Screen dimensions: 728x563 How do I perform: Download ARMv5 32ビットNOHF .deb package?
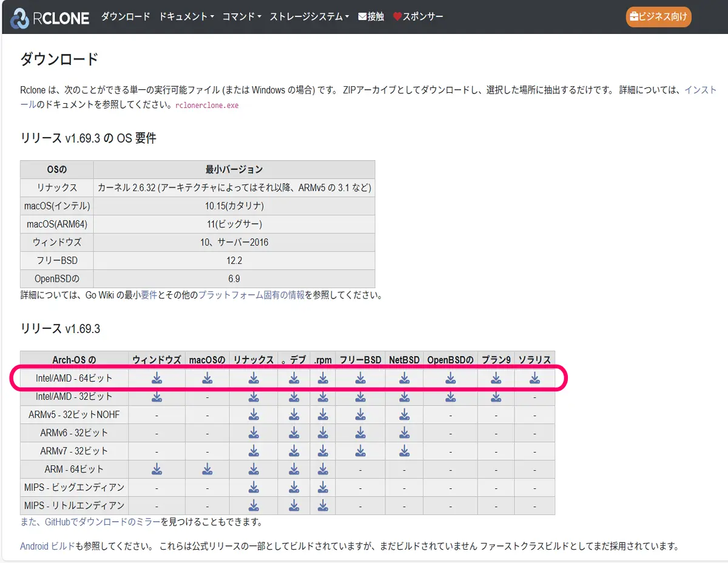point(294,415)
